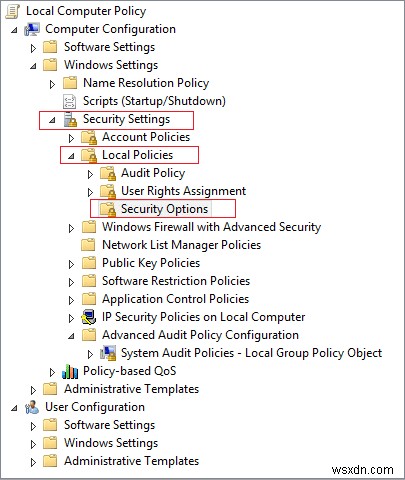This screenshot has width=405, height=480.
Task: Expand the System Audit Policies node
Action: click(90, 354)
